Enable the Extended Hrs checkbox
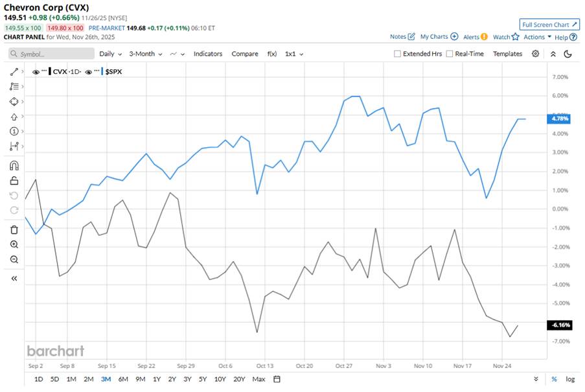 [x=397, y=54]
